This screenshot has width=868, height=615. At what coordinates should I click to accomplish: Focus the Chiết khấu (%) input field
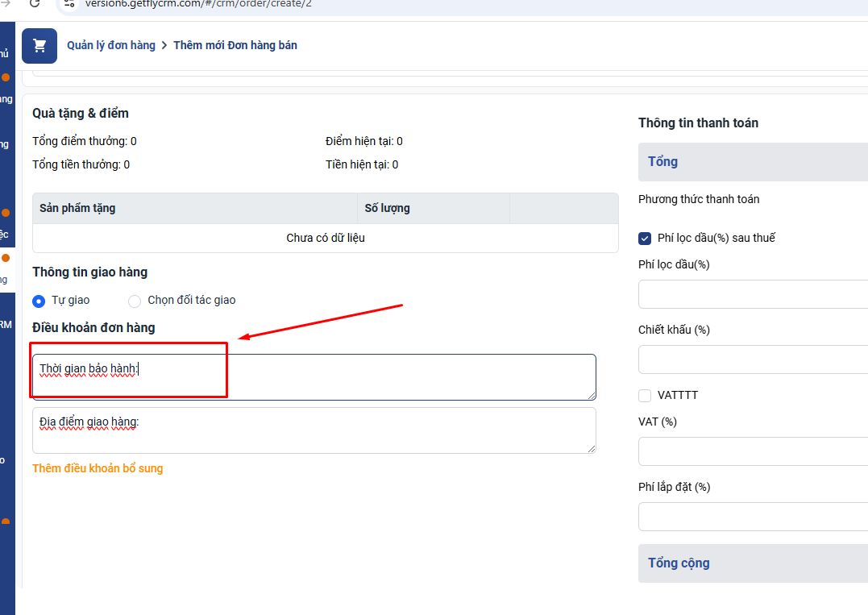(753, 359)
